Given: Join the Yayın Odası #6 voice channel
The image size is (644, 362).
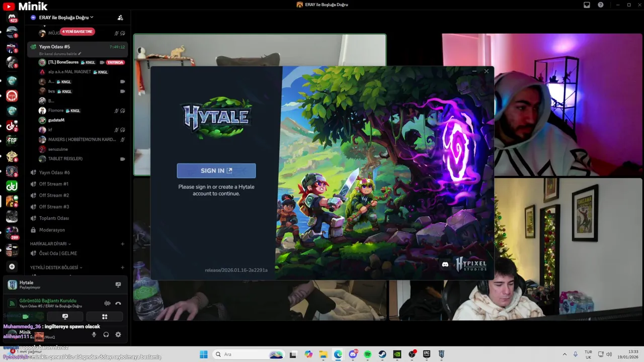Looking at the screenshot, I should coord(54,172).
